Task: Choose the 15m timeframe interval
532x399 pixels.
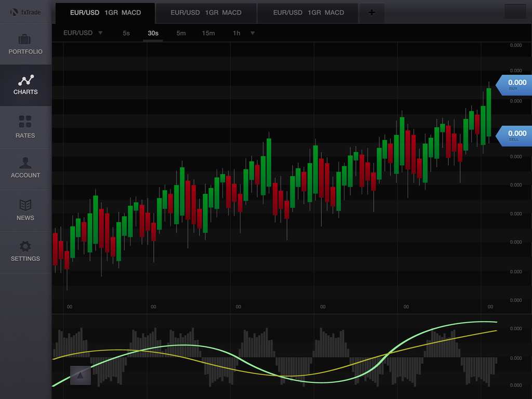Action: 208,33
